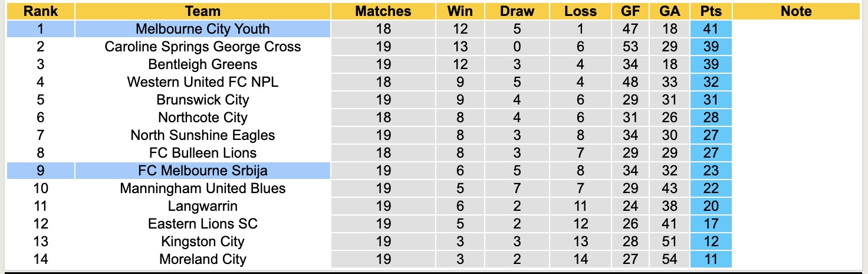868x274 pixels.
Task: Click Brunswick City's 31 points cell
Action: coord(711,100)
